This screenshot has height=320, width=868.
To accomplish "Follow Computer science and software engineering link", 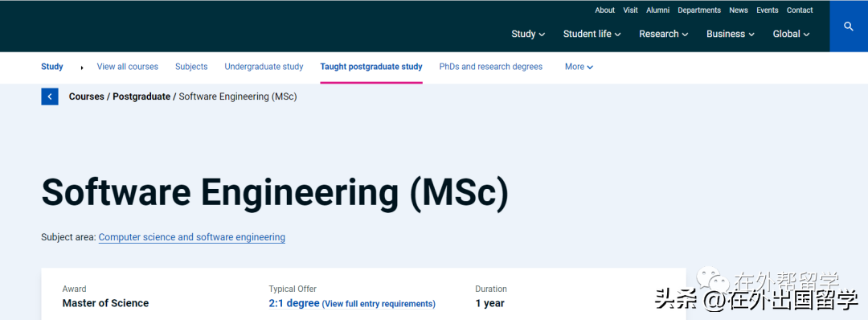I will click(191, 237).
